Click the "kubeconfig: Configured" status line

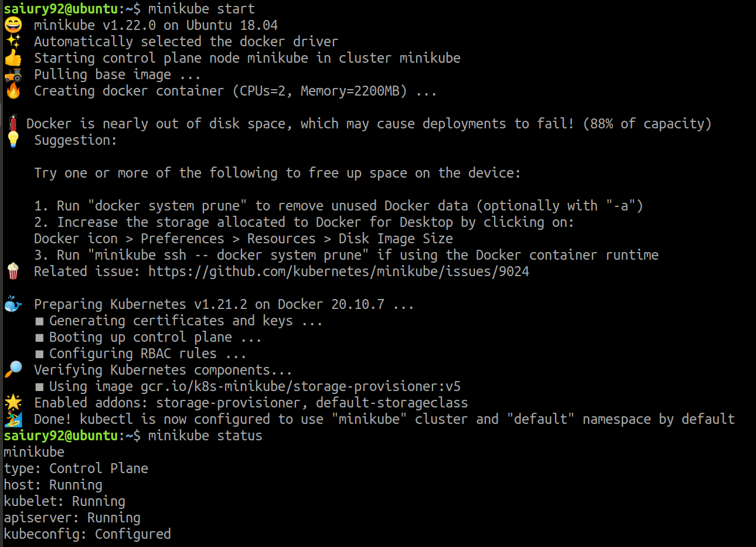click(87, 534)
